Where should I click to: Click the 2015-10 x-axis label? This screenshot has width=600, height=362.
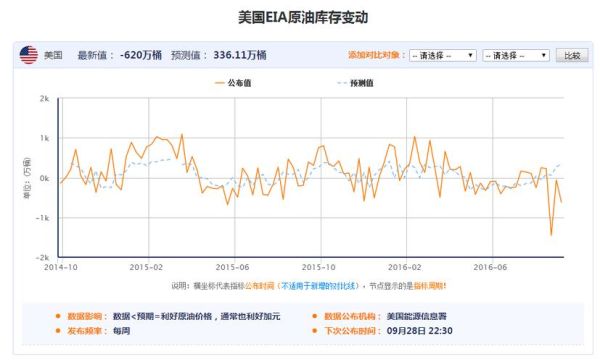click(318, 267)
